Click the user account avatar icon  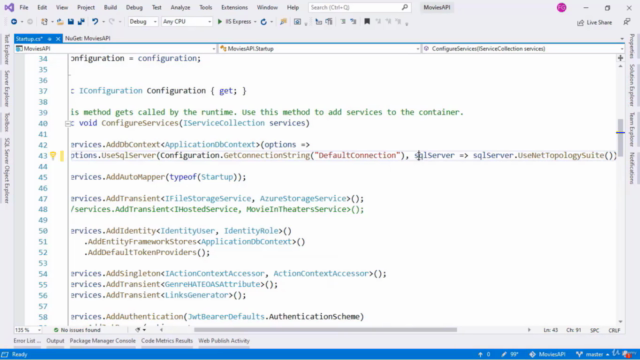click(x=562, y=7)
